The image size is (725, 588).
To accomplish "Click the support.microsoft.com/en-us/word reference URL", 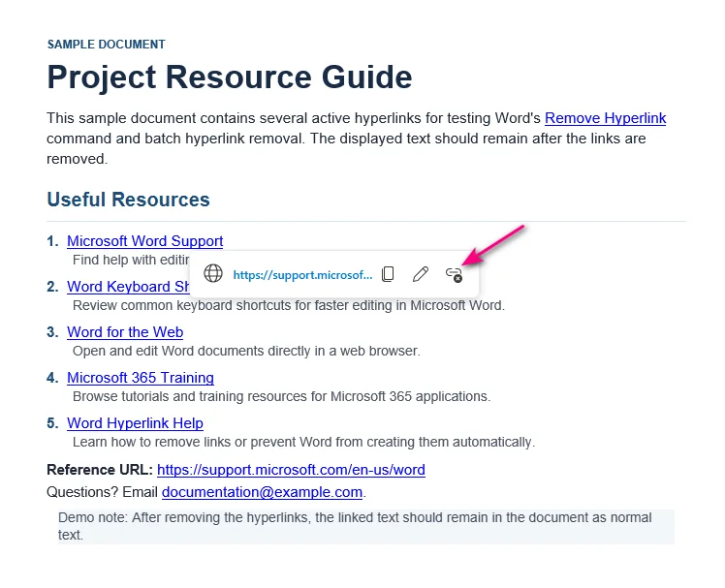I will click(x=291, y=470).
